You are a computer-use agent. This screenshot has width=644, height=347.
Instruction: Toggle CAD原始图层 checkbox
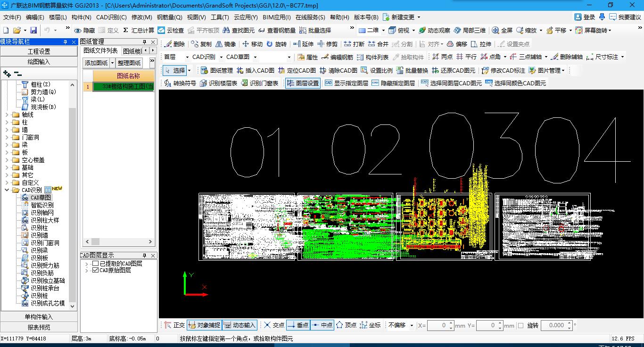point(96,270)
